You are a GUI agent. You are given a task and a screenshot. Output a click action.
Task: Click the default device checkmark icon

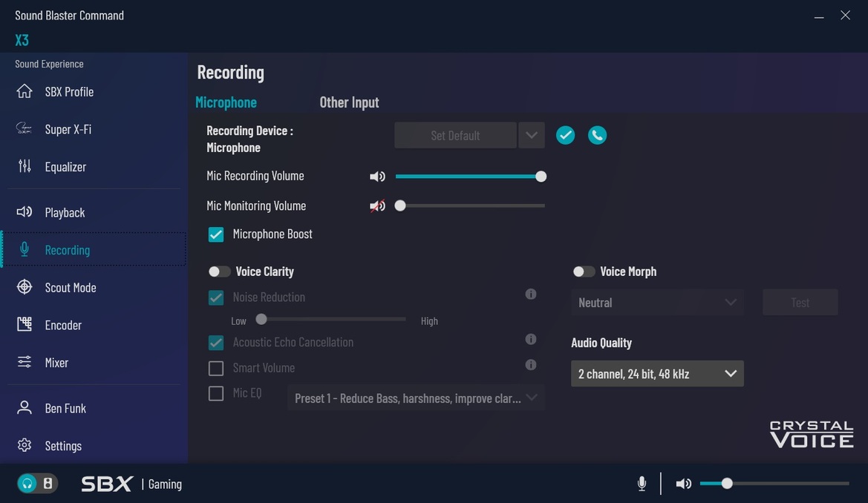click(565, 135)
